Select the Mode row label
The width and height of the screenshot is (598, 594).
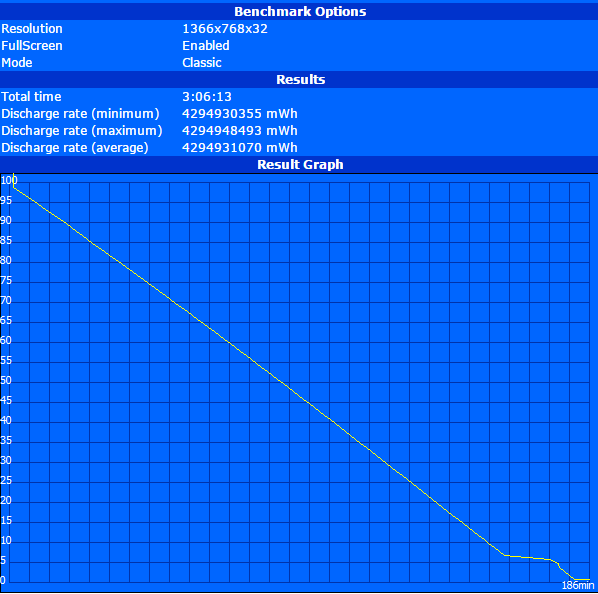pos(17,63)
